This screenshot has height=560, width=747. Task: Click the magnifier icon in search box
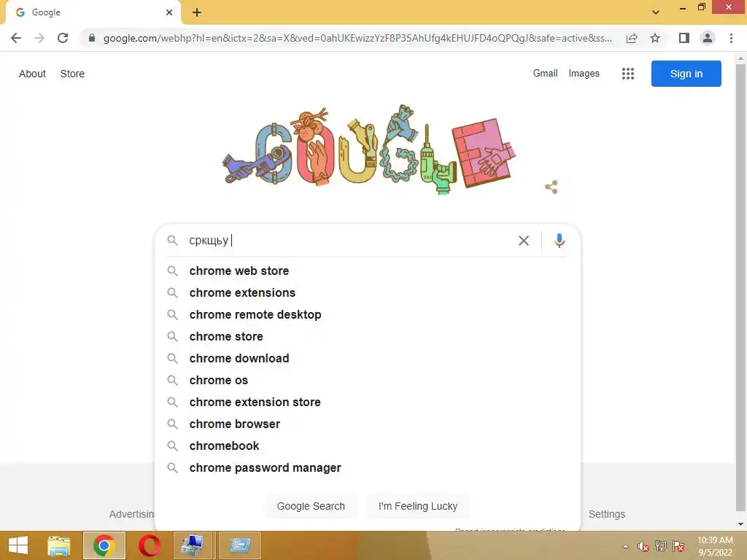(x=172, y=241)
